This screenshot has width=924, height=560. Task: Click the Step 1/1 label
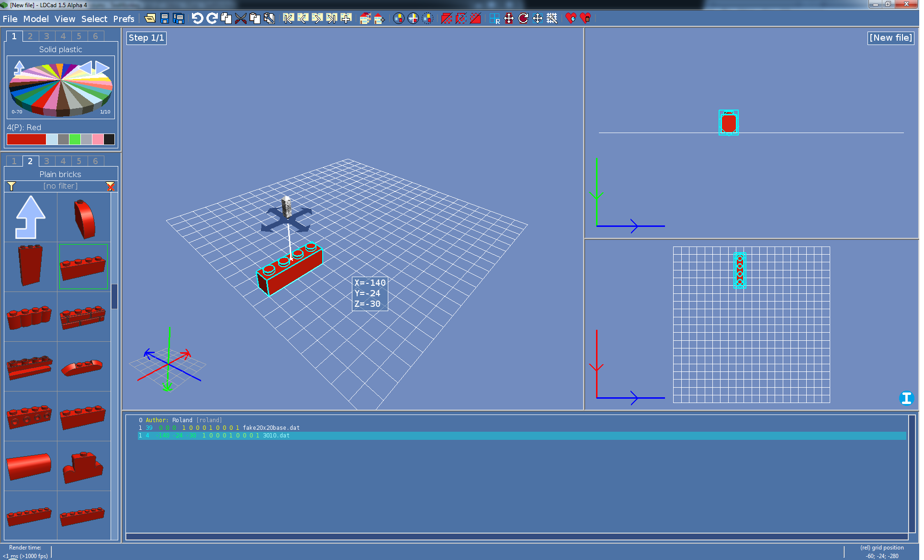(x=146, y=38)
